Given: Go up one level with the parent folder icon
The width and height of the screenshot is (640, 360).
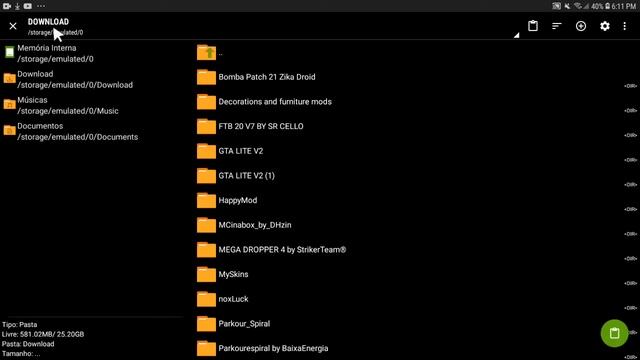Looking at the screenshot, I should click(x=206, y=53).
